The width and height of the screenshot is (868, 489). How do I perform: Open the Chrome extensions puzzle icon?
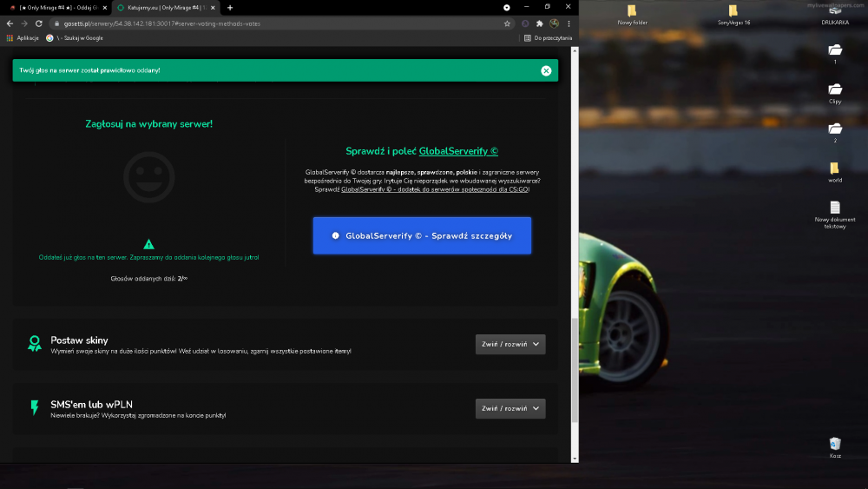tap(540, 23)
